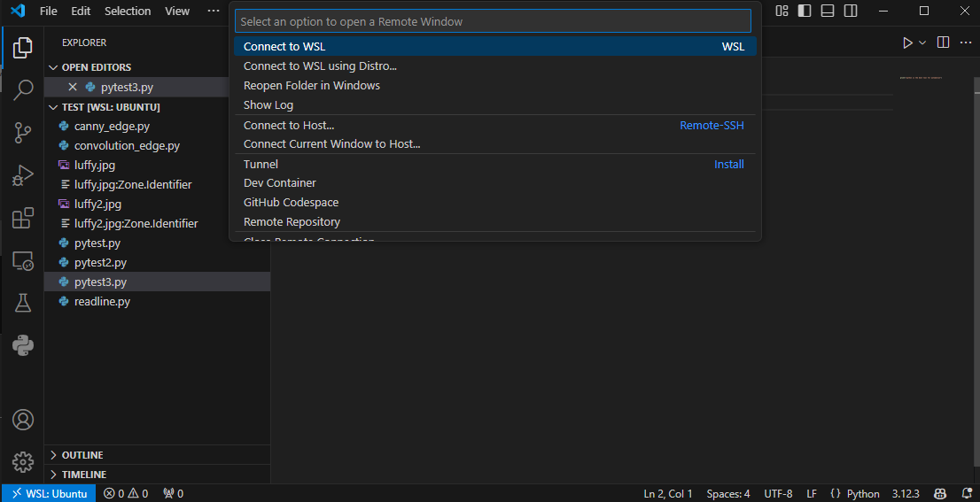Select the Remote Repository option
The image size is (980, 502).
tap(495, 221)
